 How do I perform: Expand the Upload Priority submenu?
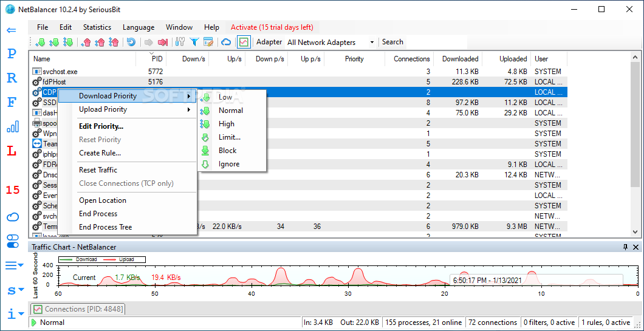(128, 109)
